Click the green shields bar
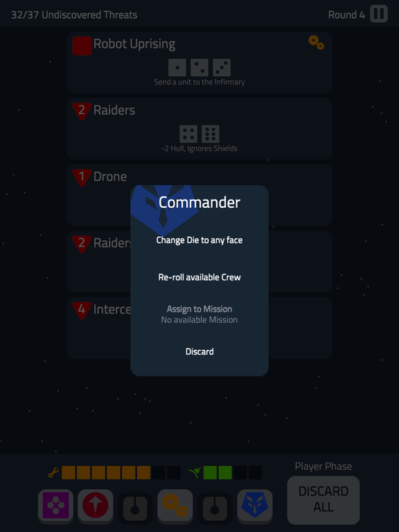Screen dimensions: 399x532 tap(233, 472)
